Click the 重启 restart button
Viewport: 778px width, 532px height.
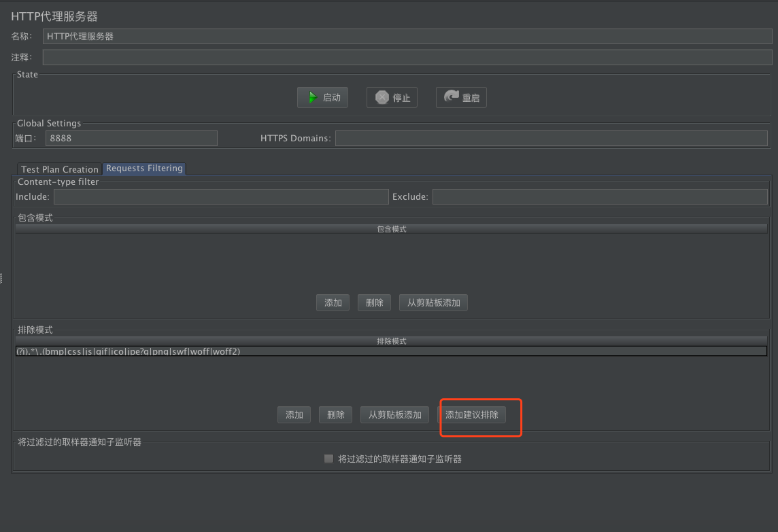(462, 98)
